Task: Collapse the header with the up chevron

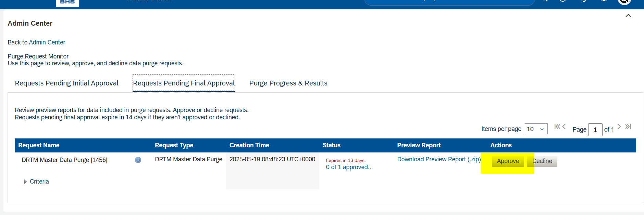Action: click(x=628, y=16)
